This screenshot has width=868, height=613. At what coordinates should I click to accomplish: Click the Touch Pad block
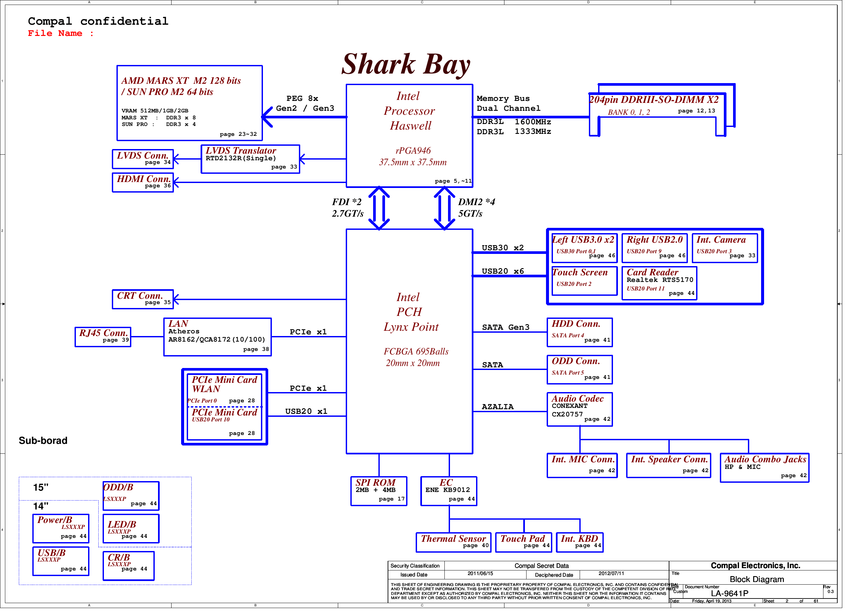(x=524, y=542)
